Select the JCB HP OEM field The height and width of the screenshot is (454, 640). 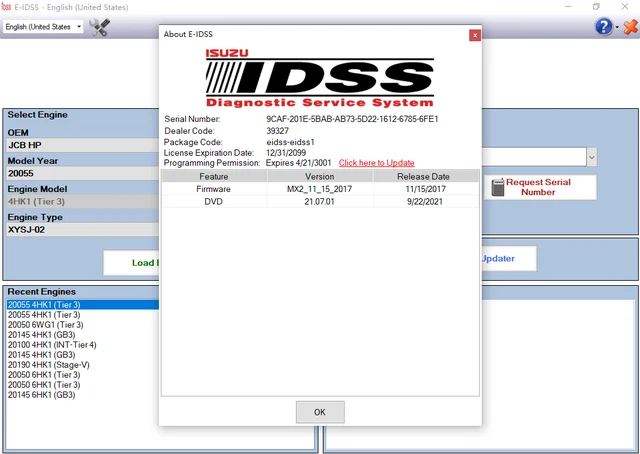coord(83,145)
